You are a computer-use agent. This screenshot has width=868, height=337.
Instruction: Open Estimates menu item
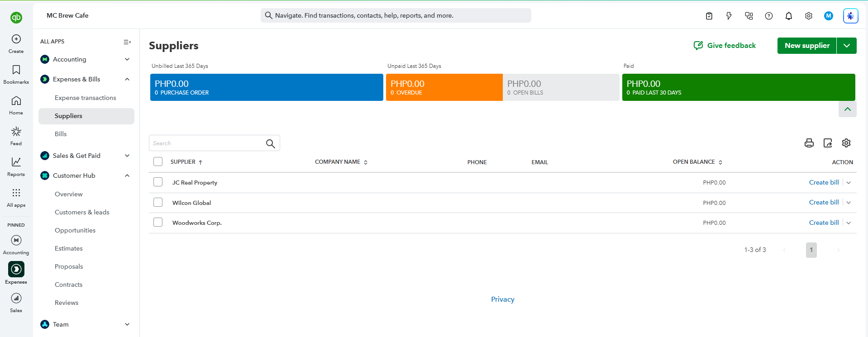[x=69, y=248]
